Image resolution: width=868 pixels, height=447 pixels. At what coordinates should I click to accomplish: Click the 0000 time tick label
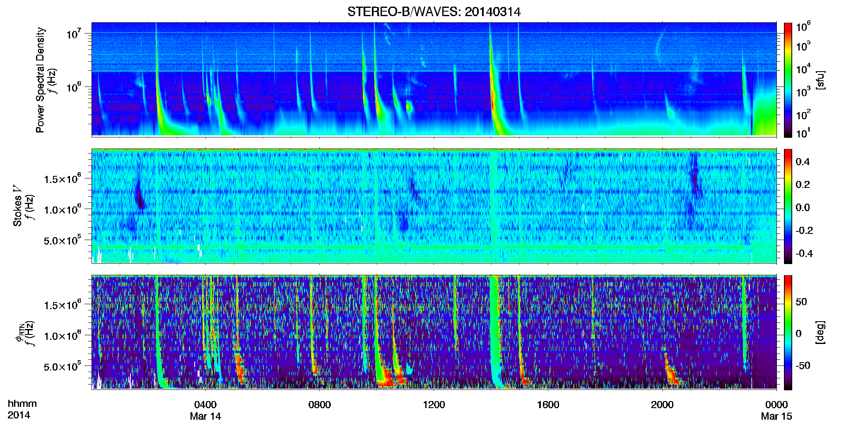pos(776,404)
